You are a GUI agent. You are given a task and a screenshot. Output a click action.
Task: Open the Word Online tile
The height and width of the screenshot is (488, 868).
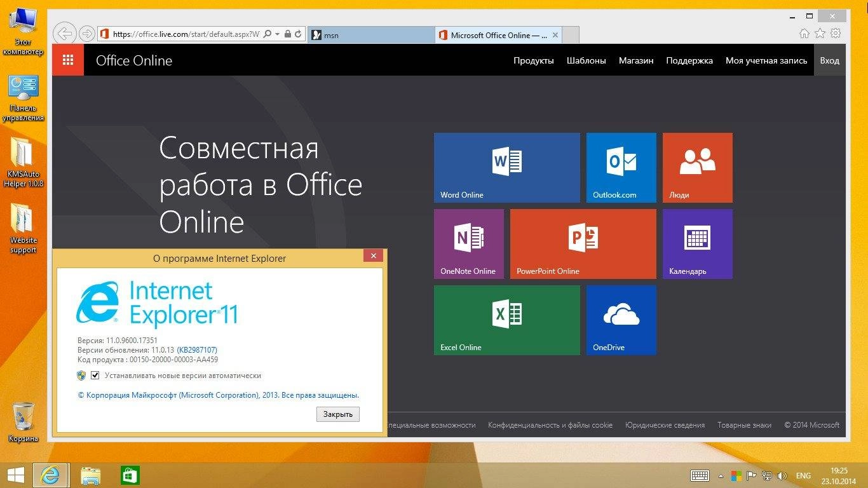coord(506,167)
